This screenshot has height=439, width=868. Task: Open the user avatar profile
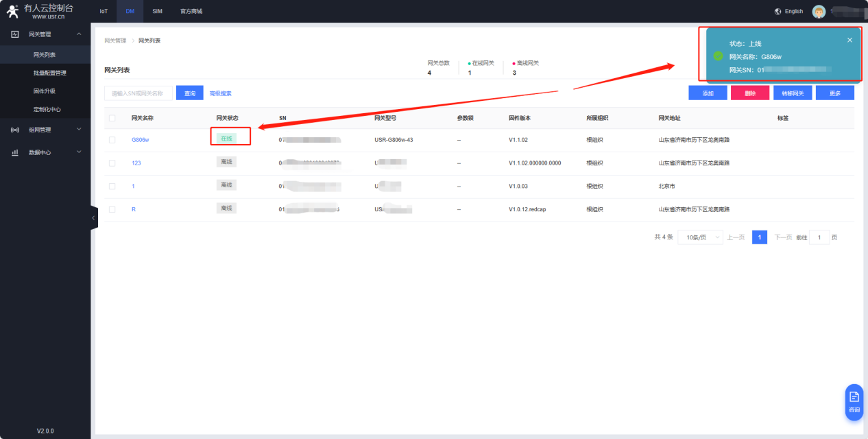(819, 12)
